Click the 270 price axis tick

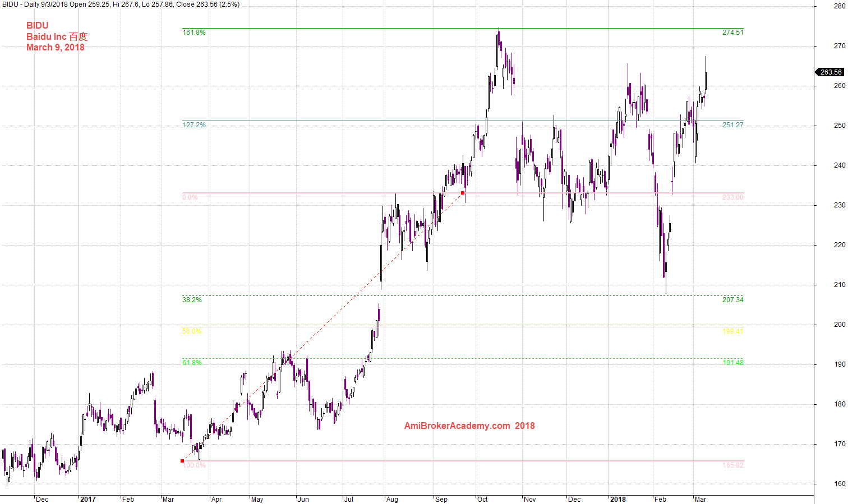839,46
